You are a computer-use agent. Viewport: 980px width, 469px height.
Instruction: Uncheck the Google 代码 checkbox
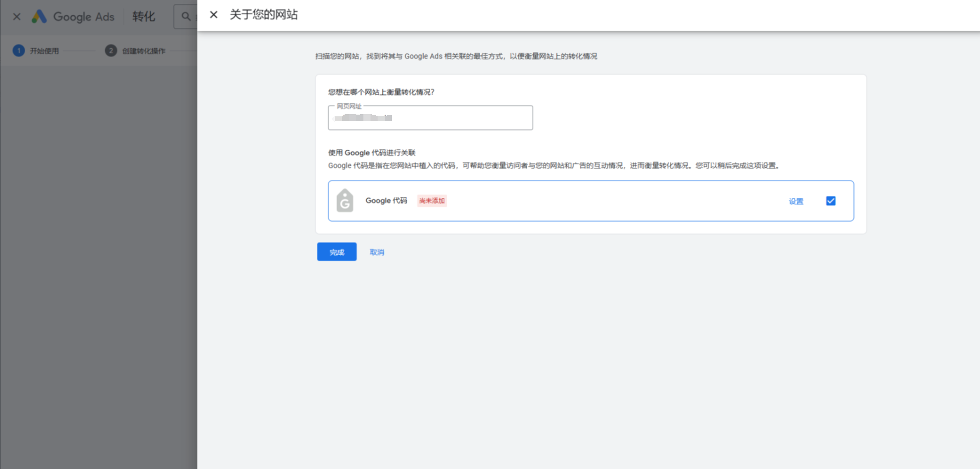830,201
